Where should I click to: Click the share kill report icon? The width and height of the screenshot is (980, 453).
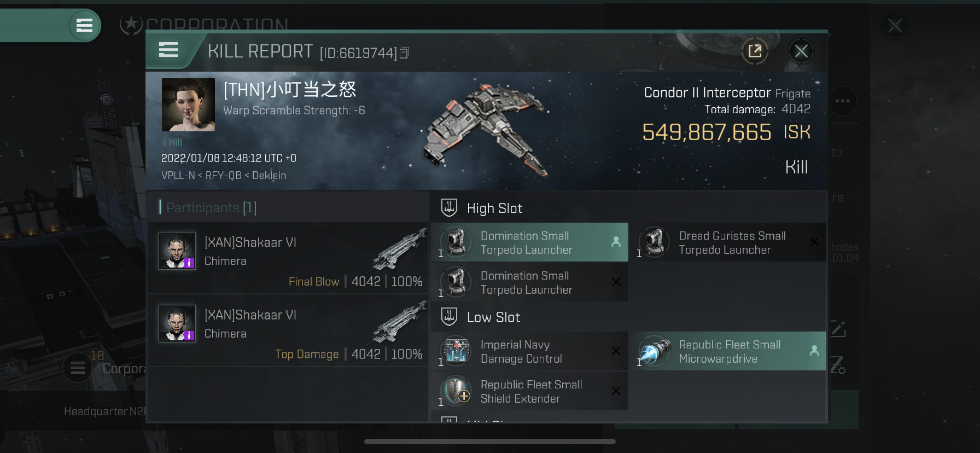[x=755, y=51]
